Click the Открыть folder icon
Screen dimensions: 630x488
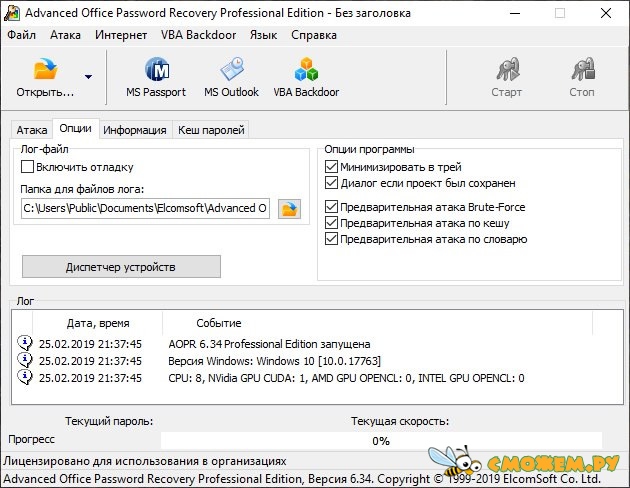(45, 69)
